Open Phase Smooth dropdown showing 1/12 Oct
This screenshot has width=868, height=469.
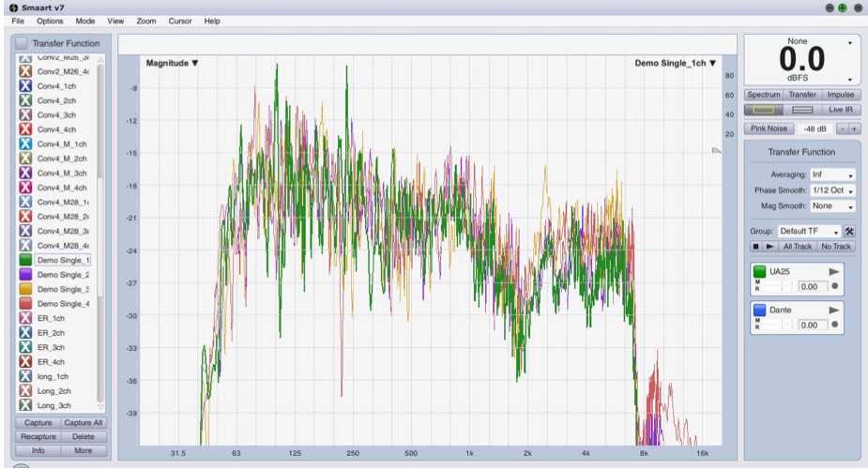pos(832,189)
